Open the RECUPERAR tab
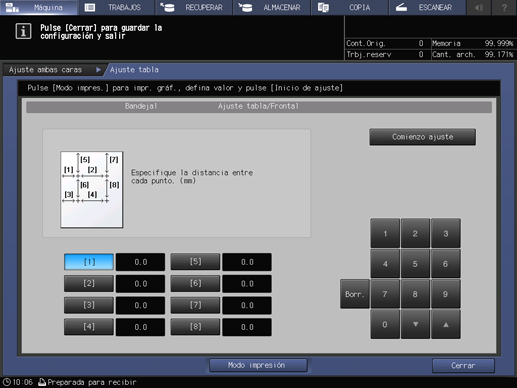Screen dimensions: 517x388 (194, 7)
